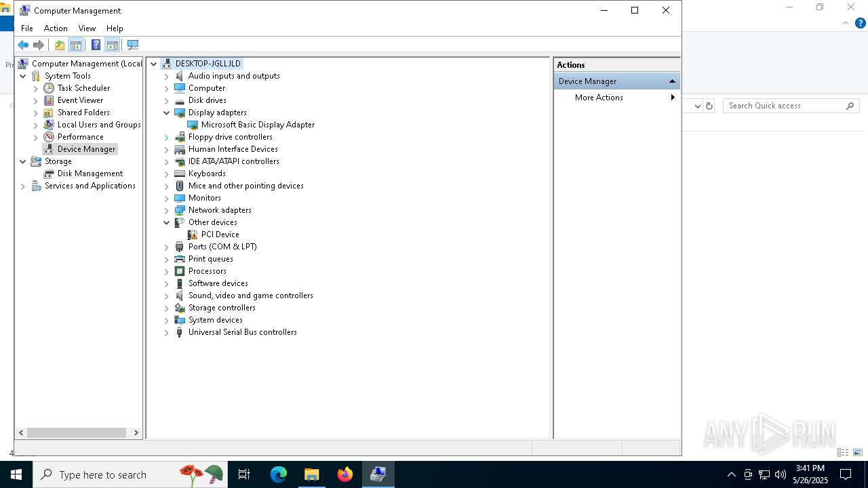Select Human Interface Devices entry
Image resolution: width=868 pixels, height=488 pixels.
tap(233, 149)
